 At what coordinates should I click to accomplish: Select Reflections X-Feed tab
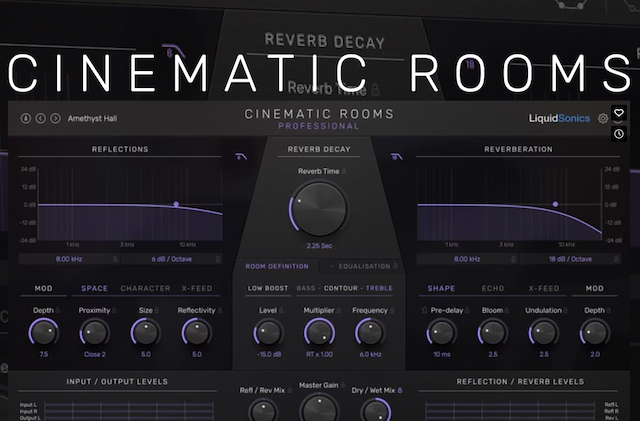pos(197,288)
